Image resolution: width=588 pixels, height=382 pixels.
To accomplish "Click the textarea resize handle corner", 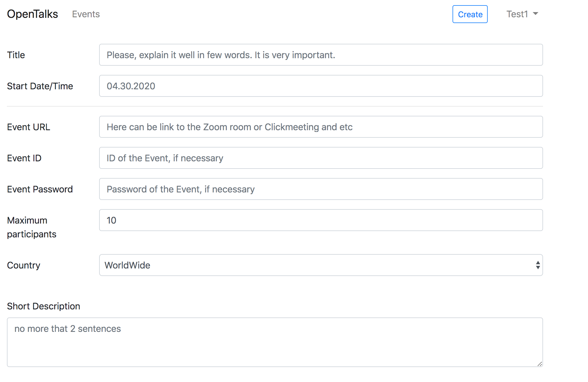I will tap(540, 364).
